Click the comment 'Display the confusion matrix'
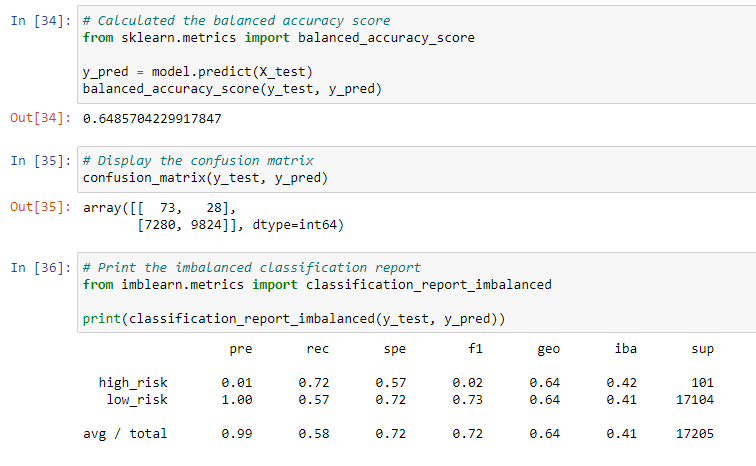 click(198, 160)
